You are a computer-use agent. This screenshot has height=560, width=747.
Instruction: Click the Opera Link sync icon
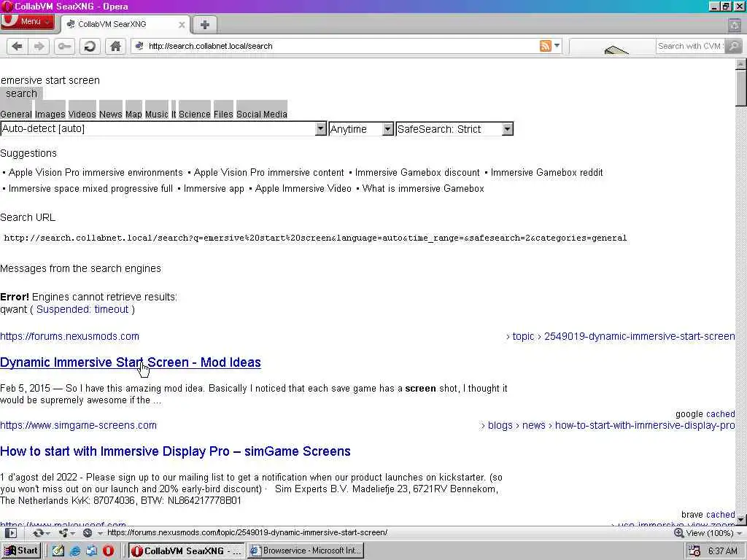click(x=40, y=533)
